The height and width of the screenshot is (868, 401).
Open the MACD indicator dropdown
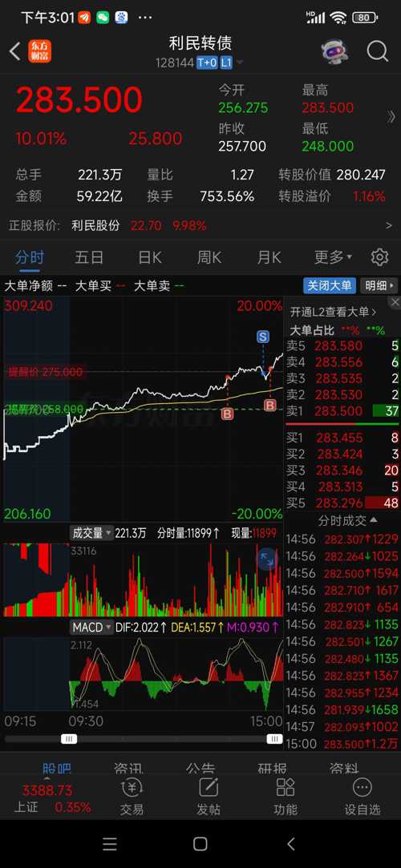tap(91, 628)
